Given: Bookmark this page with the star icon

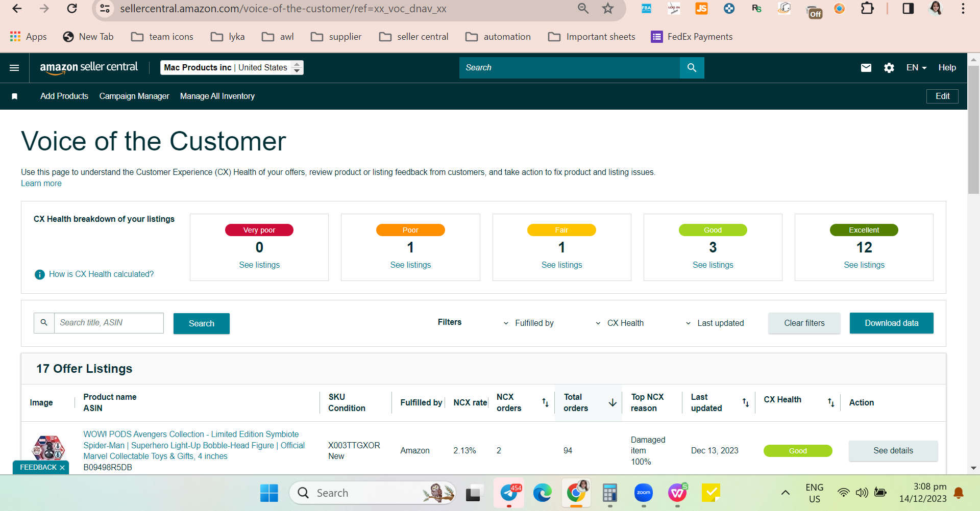Looking at the screenshot, I should coord(607,9).
